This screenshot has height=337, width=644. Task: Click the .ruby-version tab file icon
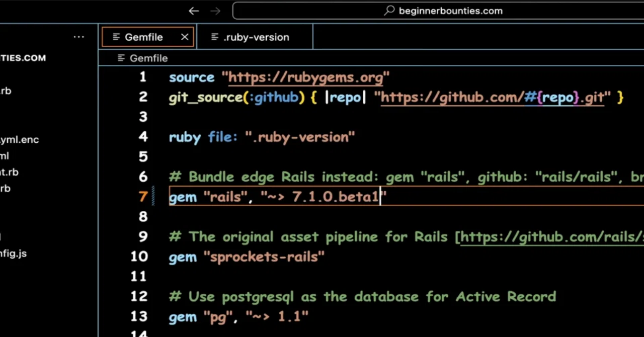[215, 37]
